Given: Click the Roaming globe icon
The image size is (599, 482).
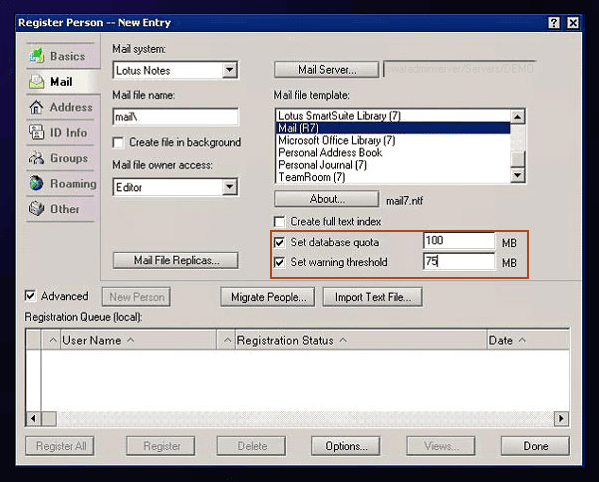Looking at the screenshot, I should pyautogui.click(x=37, y=183).
